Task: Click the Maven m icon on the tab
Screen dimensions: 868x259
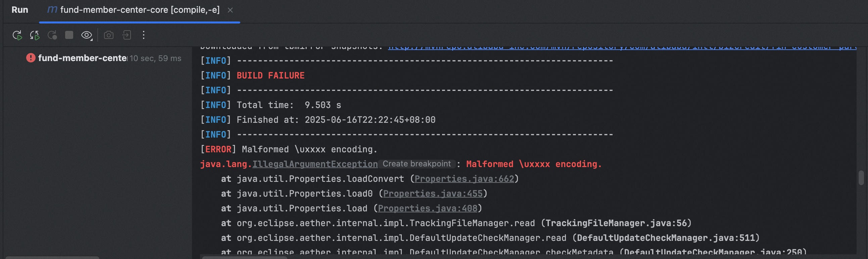Action: [x=52, y=10]
